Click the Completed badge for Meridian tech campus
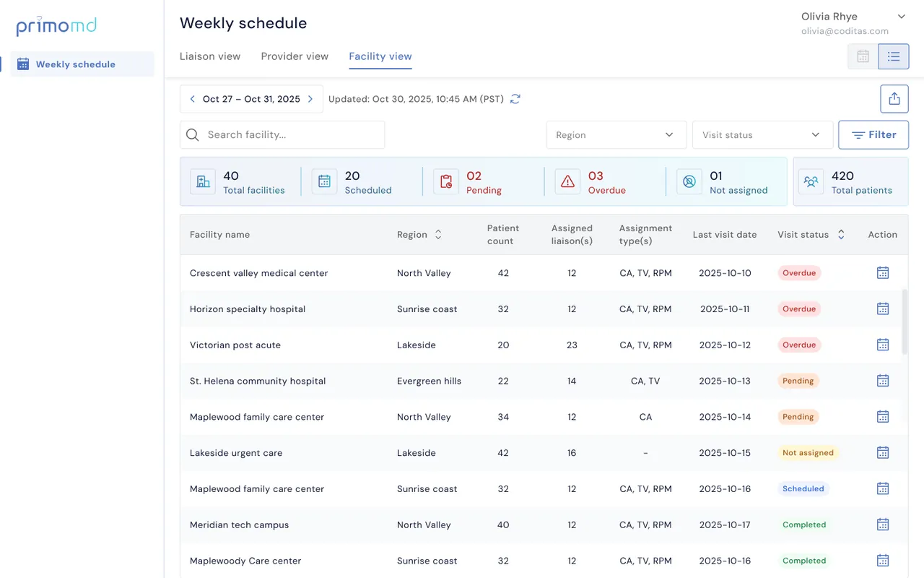Image resolution: width=924 pixels, height=578 pixels. click(x=804, y=525)
